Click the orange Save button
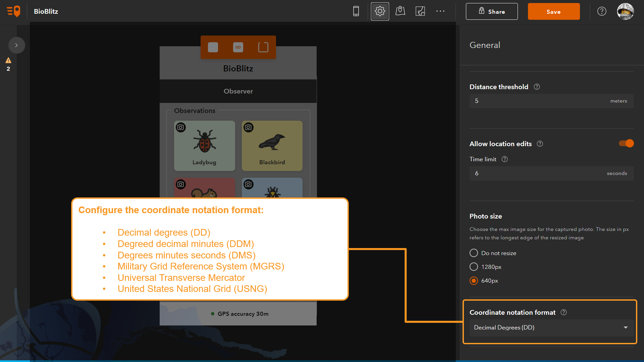Viewport: 644px width, 362px height. (554, 11)
